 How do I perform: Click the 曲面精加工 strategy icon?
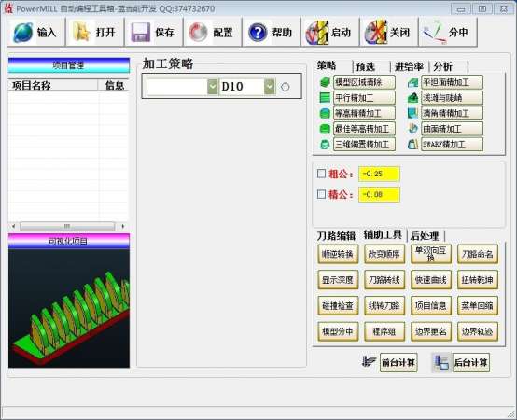click(x=412, y=129)
